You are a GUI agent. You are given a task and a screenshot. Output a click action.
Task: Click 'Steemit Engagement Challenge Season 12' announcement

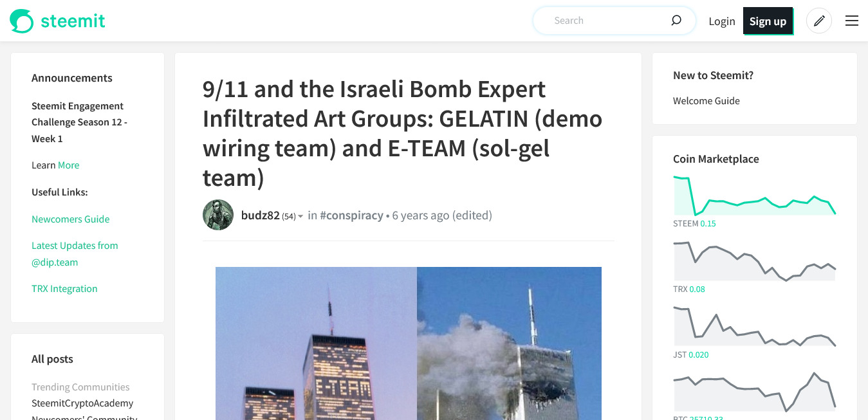point(79,122)
